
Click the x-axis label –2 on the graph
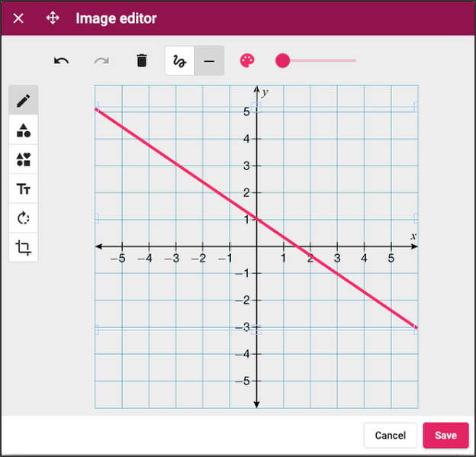coord(198,259)
